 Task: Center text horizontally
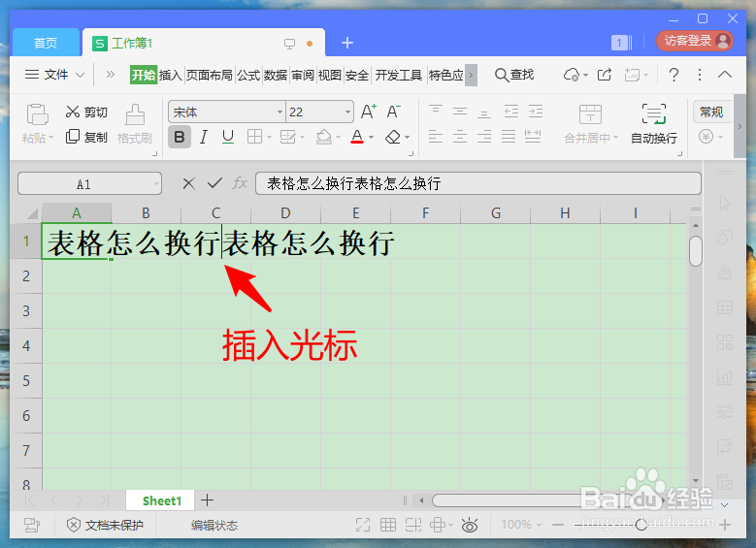460,137
